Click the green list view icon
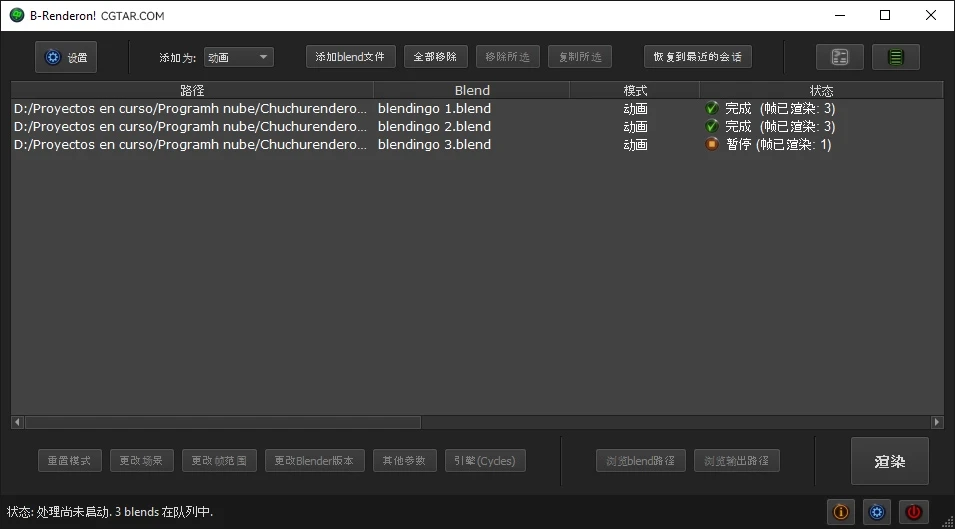 [x=895, y=57]
